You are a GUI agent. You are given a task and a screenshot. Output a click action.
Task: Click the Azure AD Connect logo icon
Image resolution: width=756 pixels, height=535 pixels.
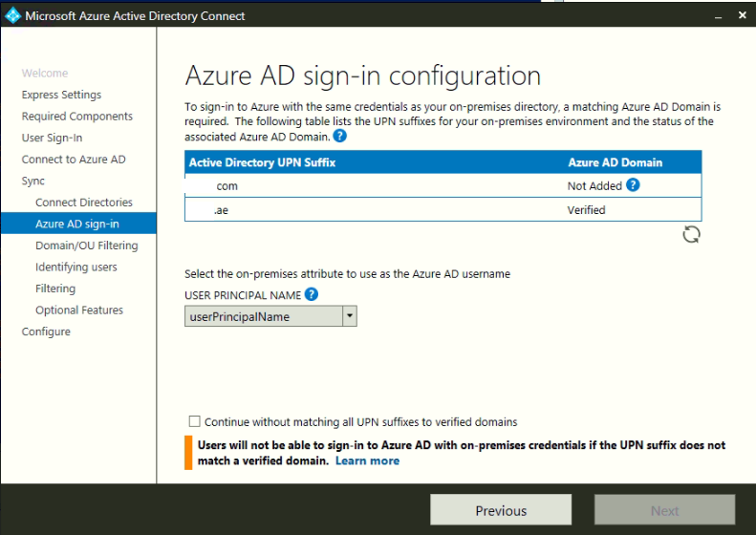click(12, 15)
